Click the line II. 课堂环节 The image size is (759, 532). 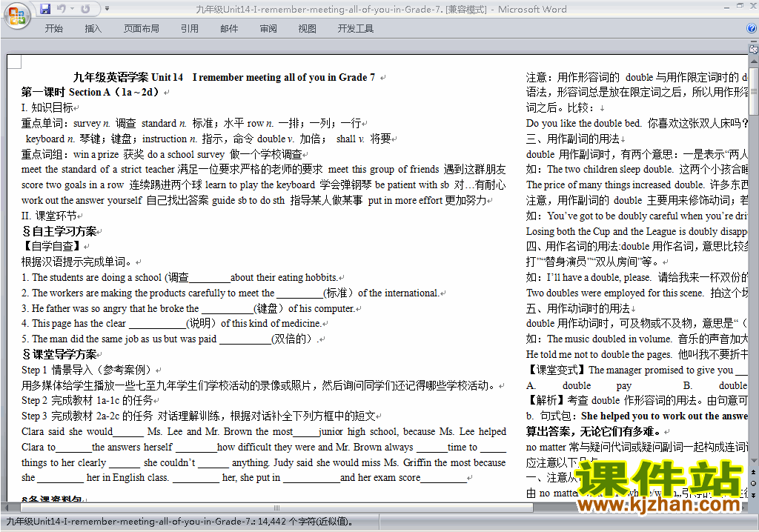coord(50,216)
